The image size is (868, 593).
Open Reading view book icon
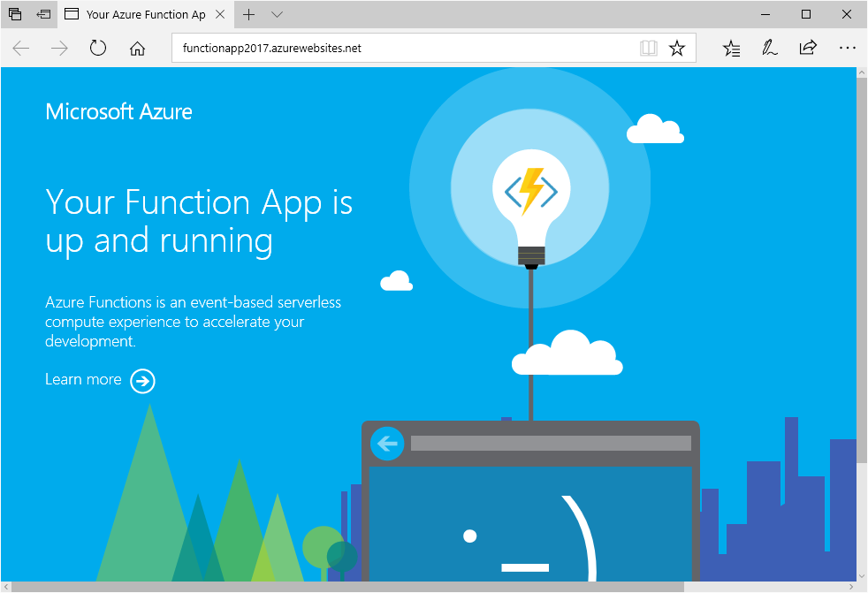click(x=649, y=49)
